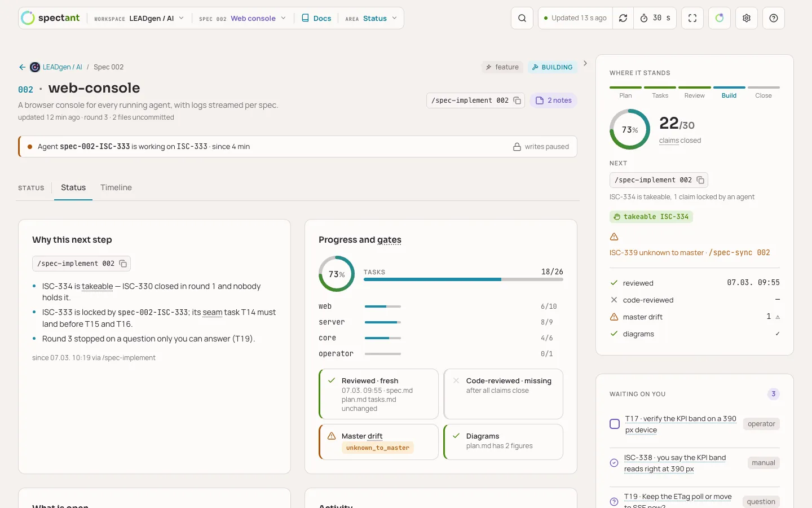
Task: Click the Docs book icon
Action: [x=305, y=18]
